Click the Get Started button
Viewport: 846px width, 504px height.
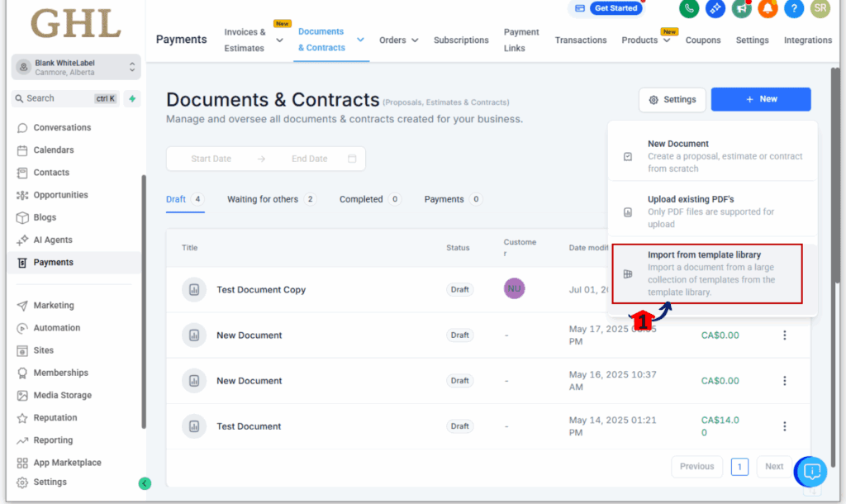pos(615,8)
